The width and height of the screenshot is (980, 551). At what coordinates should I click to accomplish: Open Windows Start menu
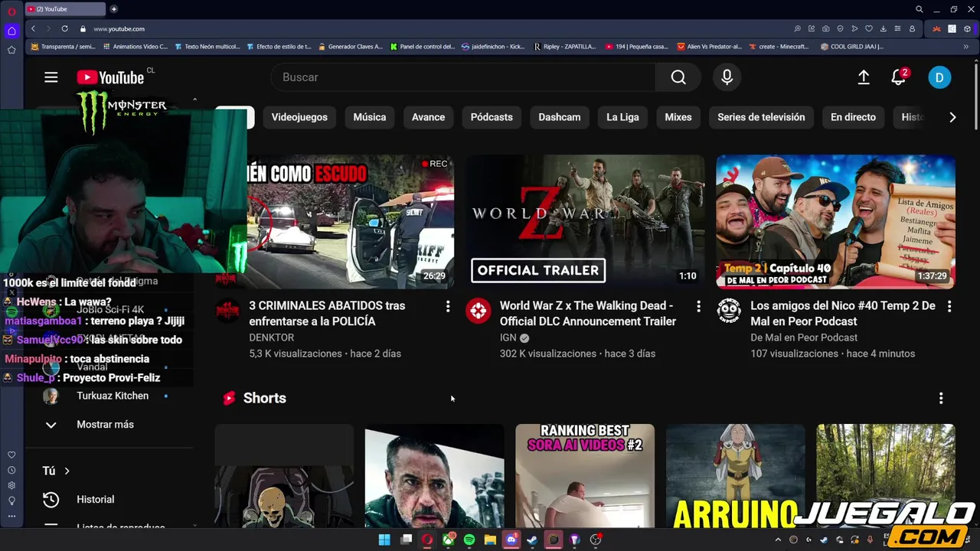(384, 540)
